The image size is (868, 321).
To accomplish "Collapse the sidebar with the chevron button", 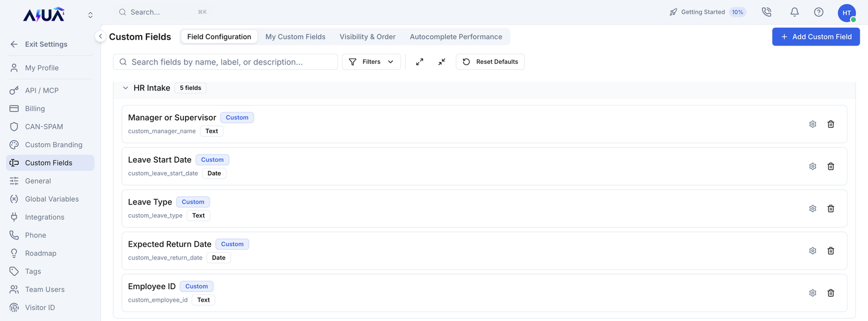I will 101,37.
